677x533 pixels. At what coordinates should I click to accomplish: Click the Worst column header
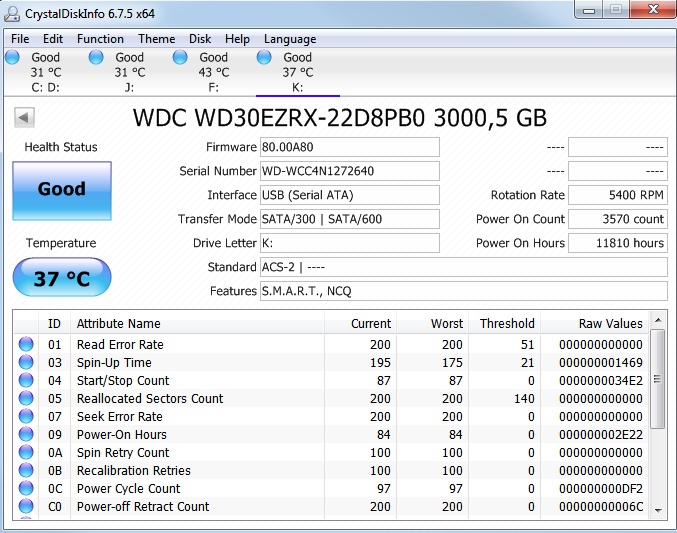(432, 324)
